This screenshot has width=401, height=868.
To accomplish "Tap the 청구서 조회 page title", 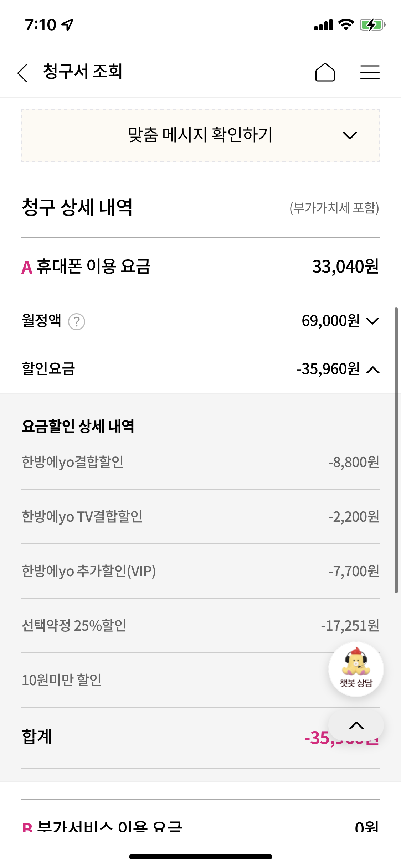I will (83, 71).
